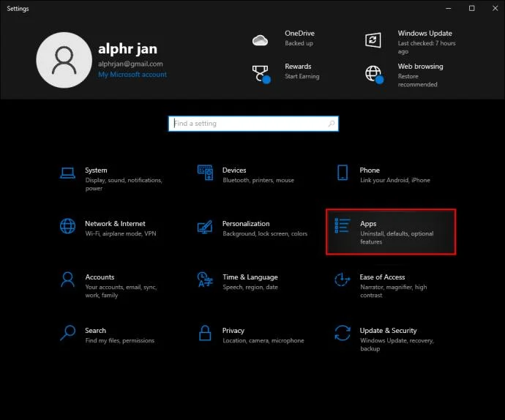Click the Time & Language icon
This screenshot has height=420, width=505.
[x=205, y=280]
